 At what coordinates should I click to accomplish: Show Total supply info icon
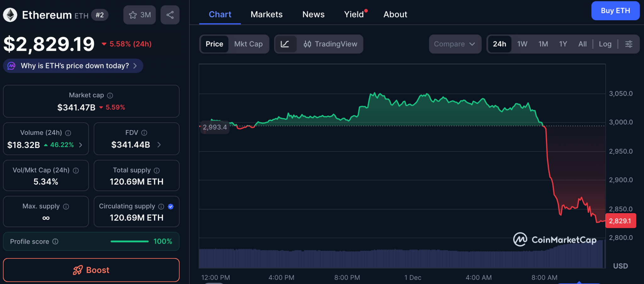[x=157, y=170]
